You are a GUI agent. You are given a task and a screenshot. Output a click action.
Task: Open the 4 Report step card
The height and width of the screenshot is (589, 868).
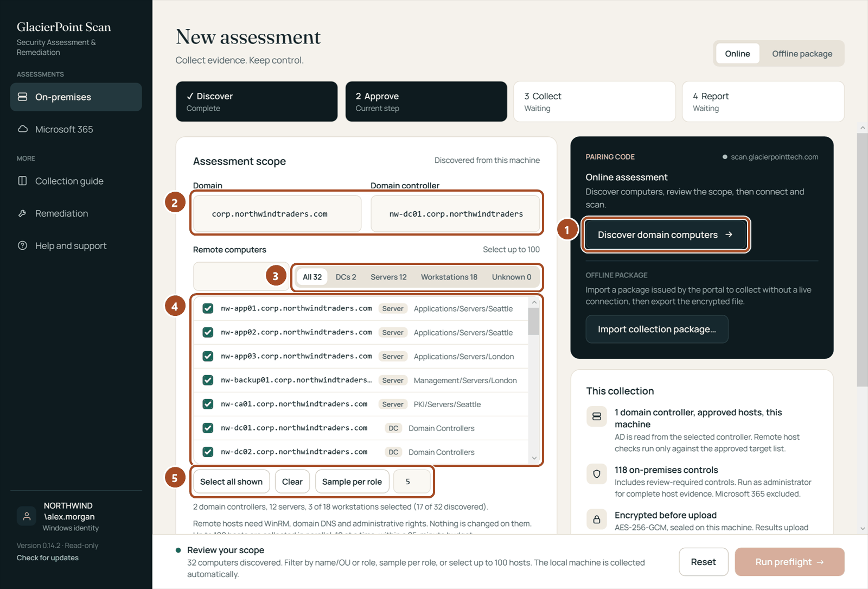763,102
